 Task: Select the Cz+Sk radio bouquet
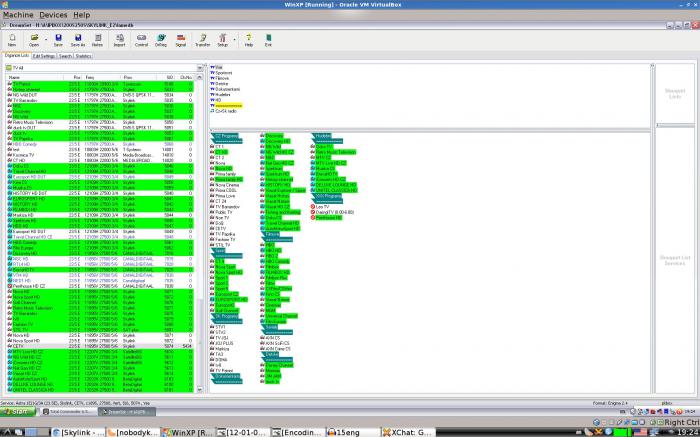(x=223, y=111)
